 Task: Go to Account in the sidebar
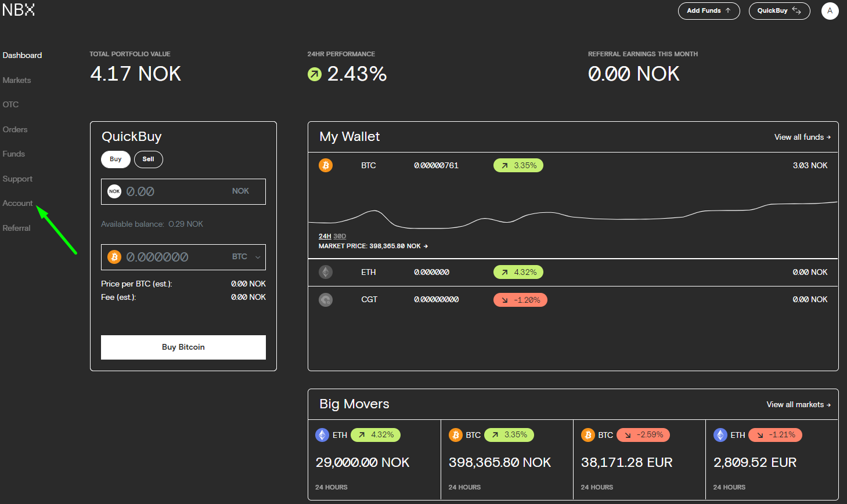point(18,203)
